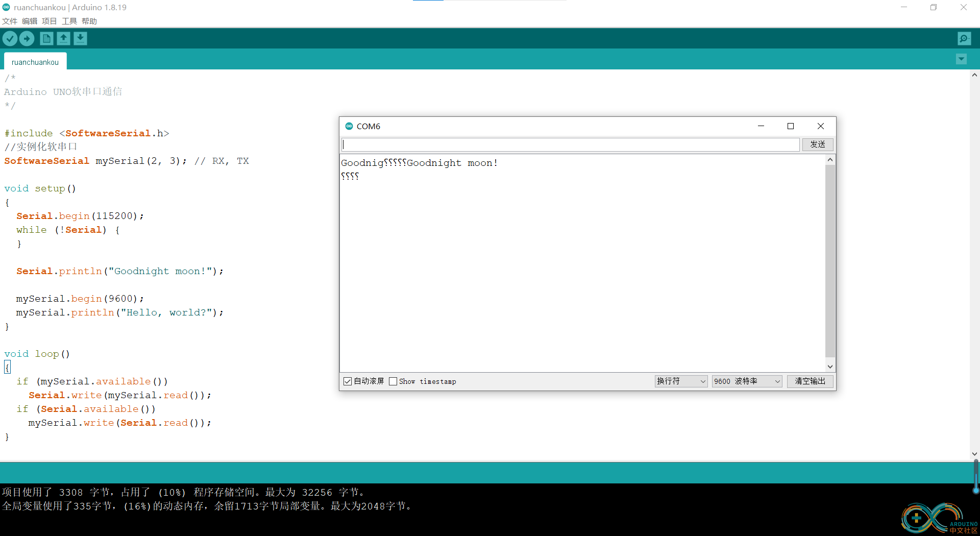Click the if (Serial.available()) line
Screen dimensions: 980x536
(86, 409)
